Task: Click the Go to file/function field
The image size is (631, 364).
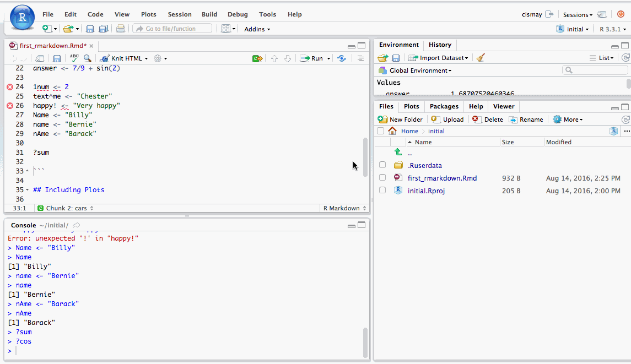Action: 173,29
